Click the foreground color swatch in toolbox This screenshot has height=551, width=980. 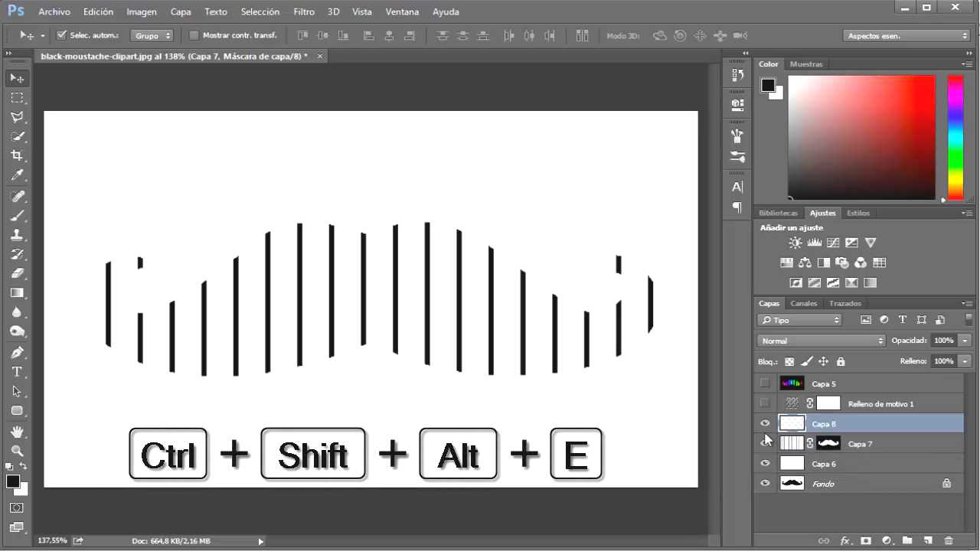click(x=13, y=482)
